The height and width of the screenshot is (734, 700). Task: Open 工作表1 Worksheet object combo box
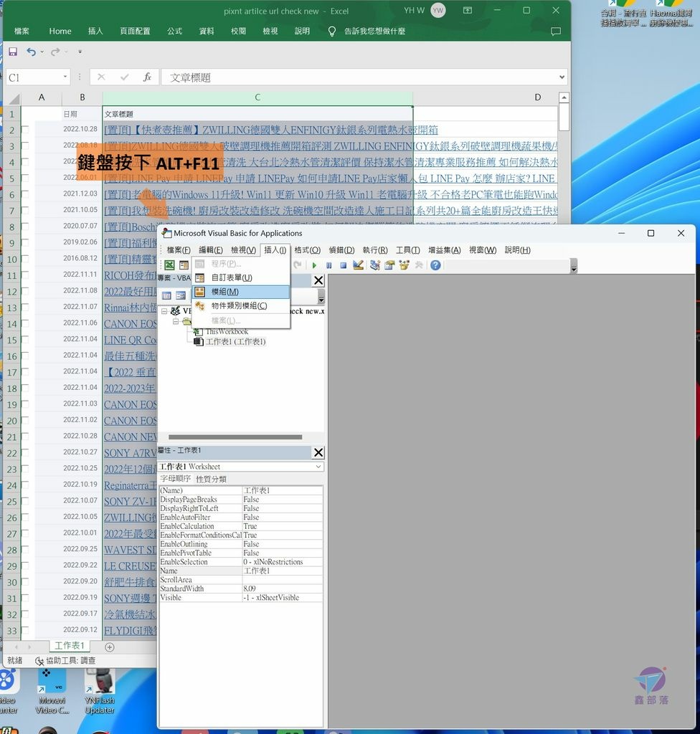pos(241,467)
